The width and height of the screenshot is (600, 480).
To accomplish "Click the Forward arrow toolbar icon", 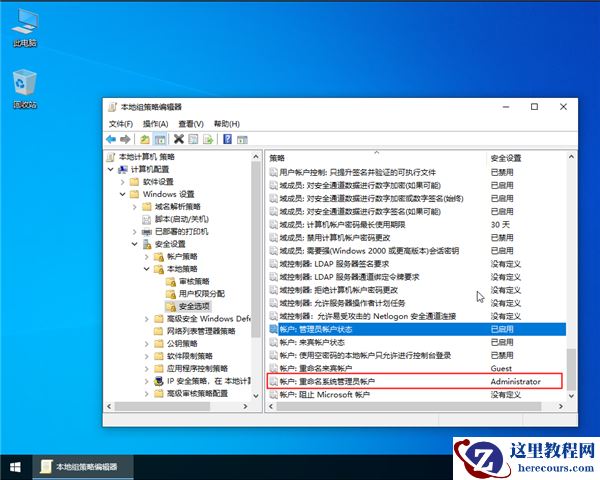I will point(125,139).
